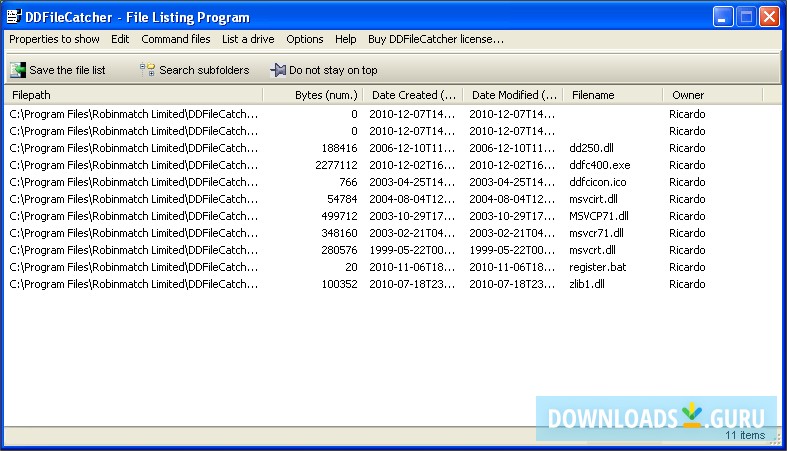Open Buy DDFileCatcher license menu item

coord(436,39)
